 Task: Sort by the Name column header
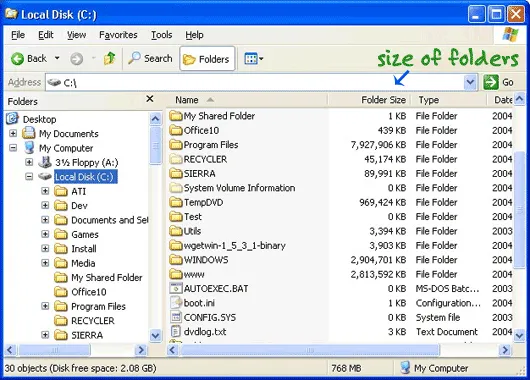pos(247,100)
